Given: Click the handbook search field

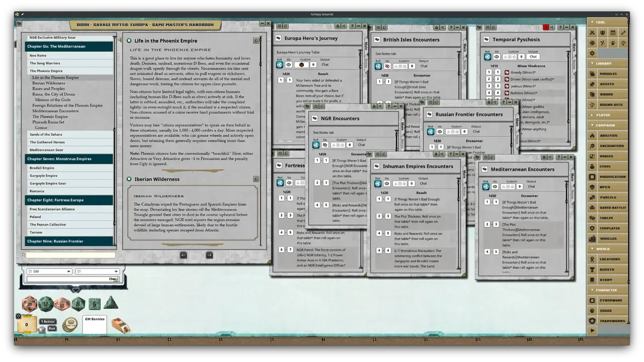Looking at the screenshot, I should (70, 255).
